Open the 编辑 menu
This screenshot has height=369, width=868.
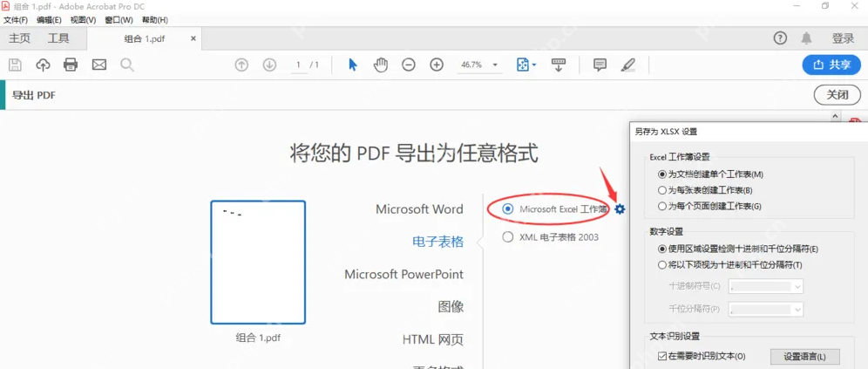49,20
